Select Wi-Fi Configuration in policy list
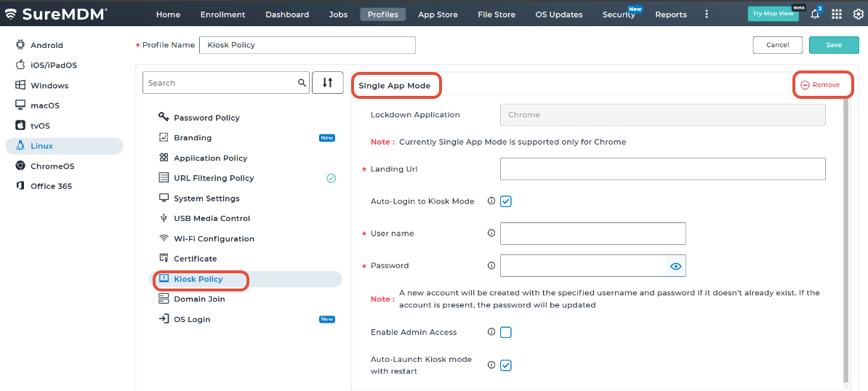Screen dimensions: 868x391 (214, 238)
